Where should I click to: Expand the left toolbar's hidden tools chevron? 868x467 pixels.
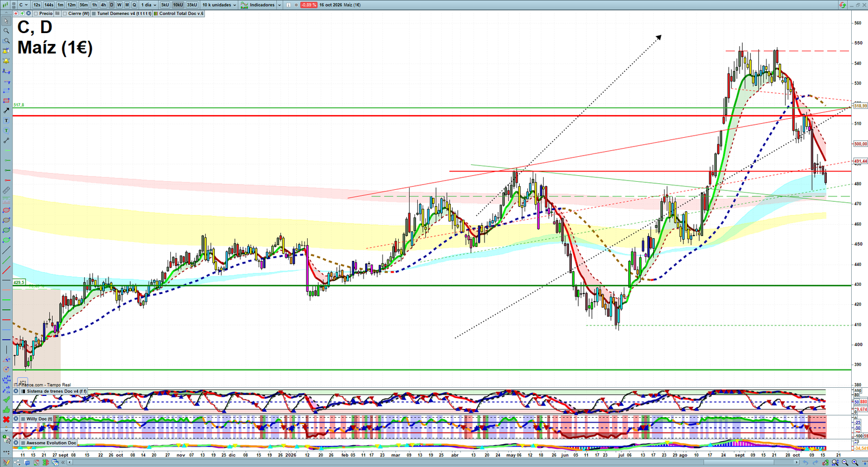(x=6, y=430)
